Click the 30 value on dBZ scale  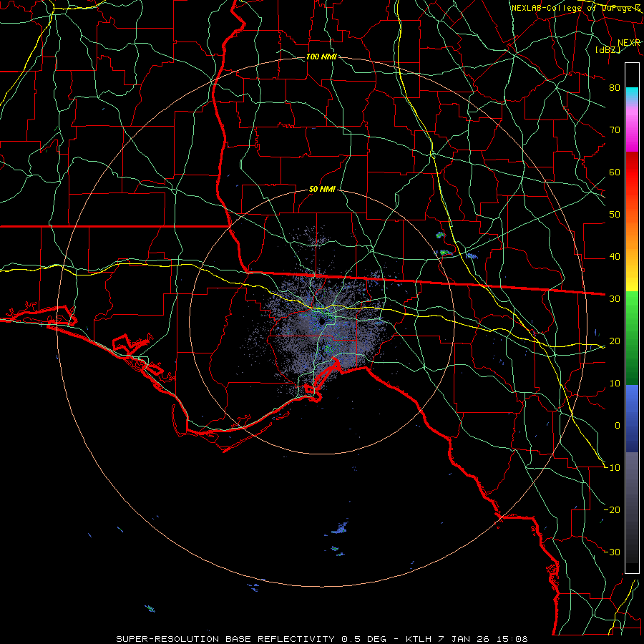(x=615, y=299)
